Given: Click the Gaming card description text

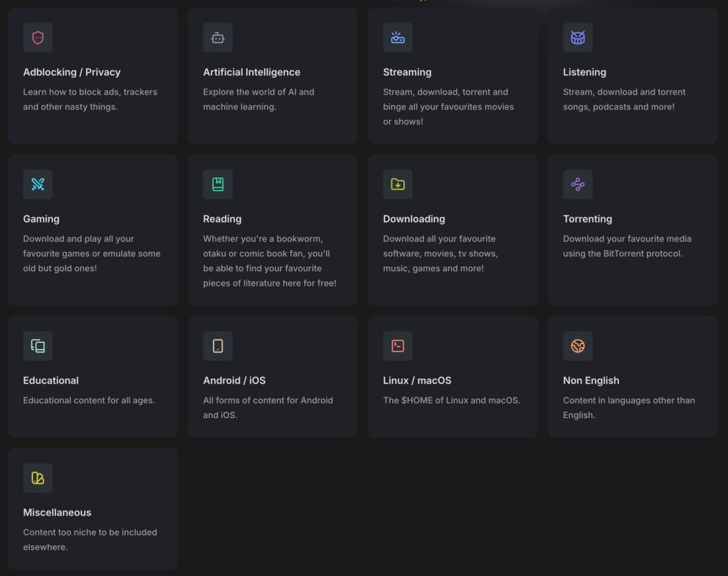Looking at the screenshot, I should 92,254.
